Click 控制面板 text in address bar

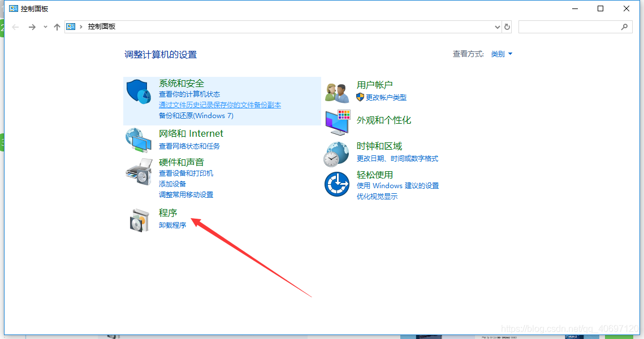(101, 27)
